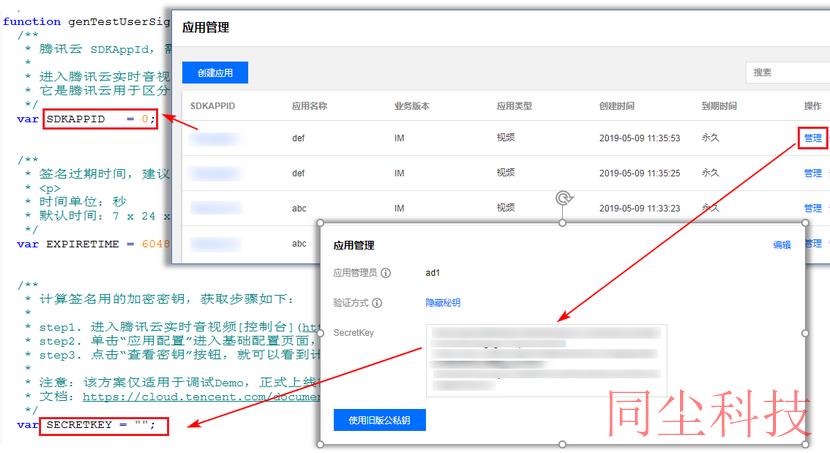
Task: Click the 创建应用 button
Action: tap(215, 73)
